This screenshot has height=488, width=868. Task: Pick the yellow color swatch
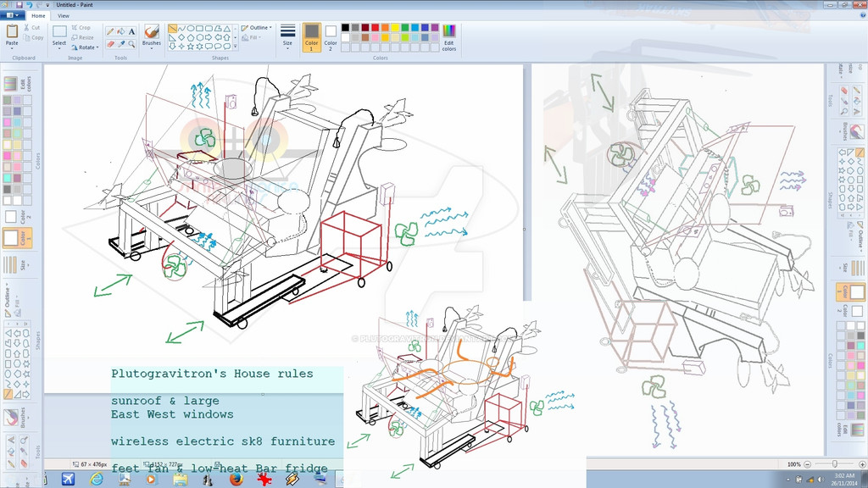[395, 28]
